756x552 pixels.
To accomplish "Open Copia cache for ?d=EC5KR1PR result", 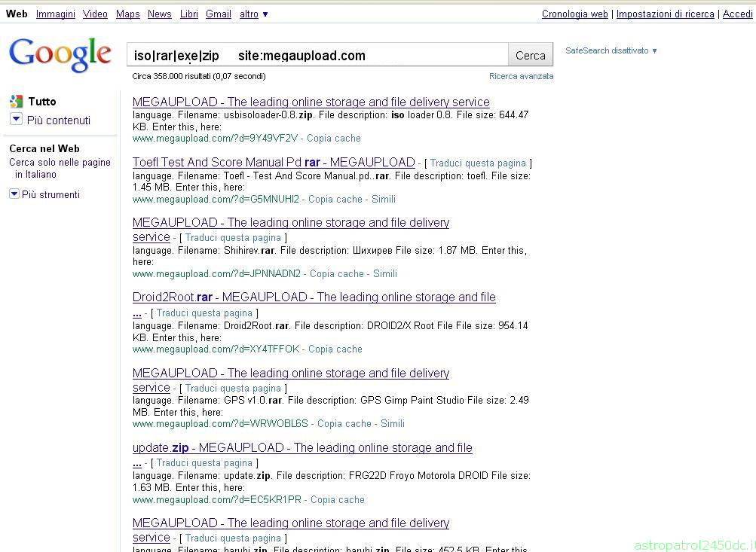I will (x=338, y=499).
